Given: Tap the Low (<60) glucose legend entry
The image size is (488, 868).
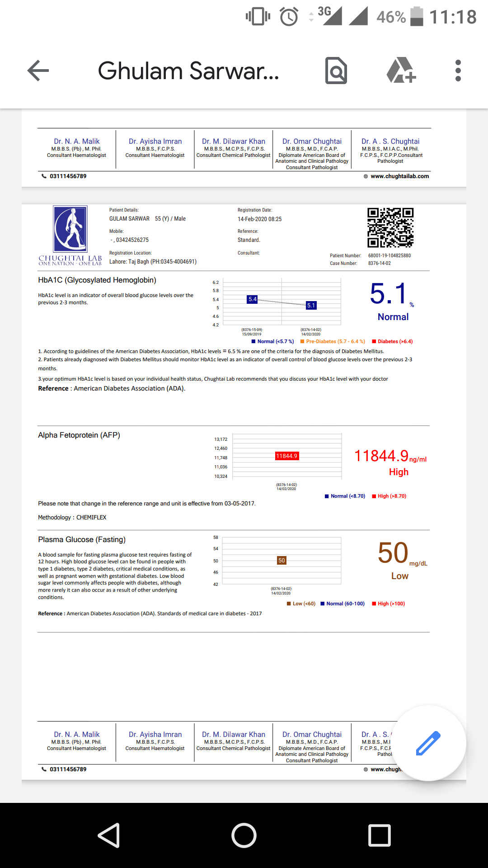Looking at the screenshot, I should [x=301, y=604].
